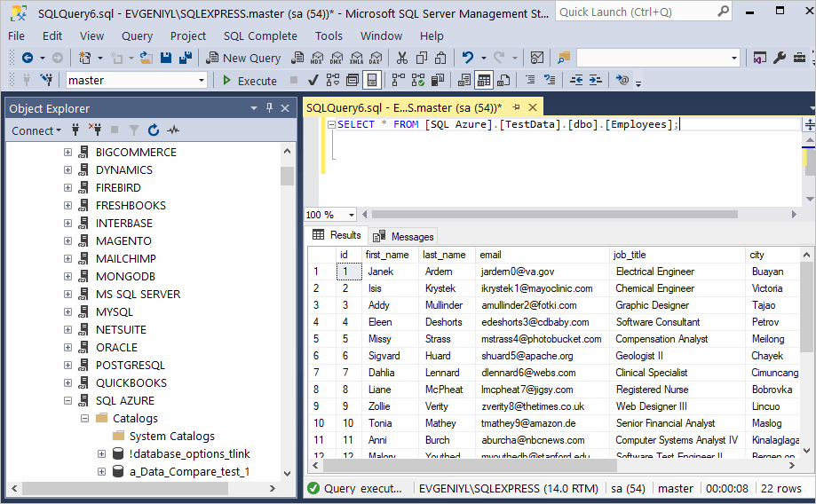Open the SQL Complete menu
Viewport: 816px width, 504px height.
pyautogui.click(x=260, y=35)
